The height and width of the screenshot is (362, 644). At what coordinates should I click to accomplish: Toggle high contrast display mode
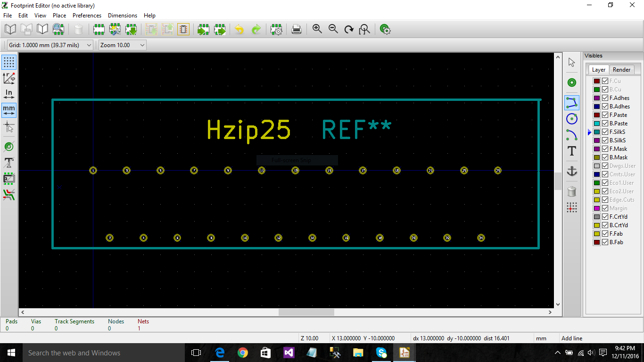tap(9, 195)
